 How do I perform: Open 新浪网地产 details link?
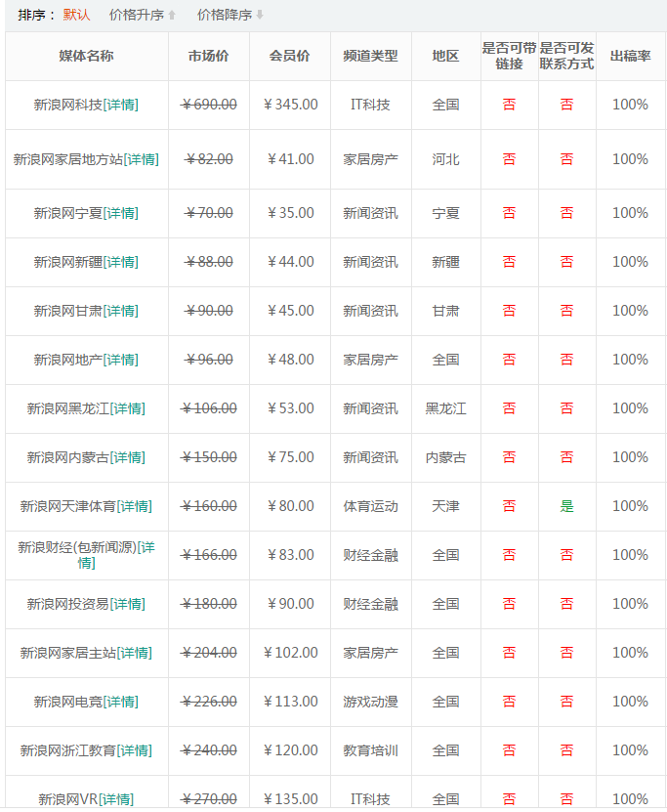tap(121, 360)
